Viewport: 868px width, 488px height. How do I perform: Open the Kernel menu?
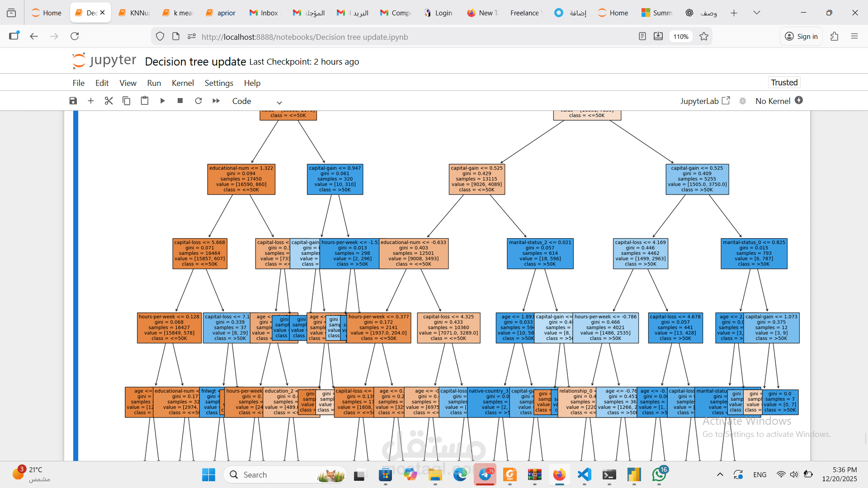(183, 83)
